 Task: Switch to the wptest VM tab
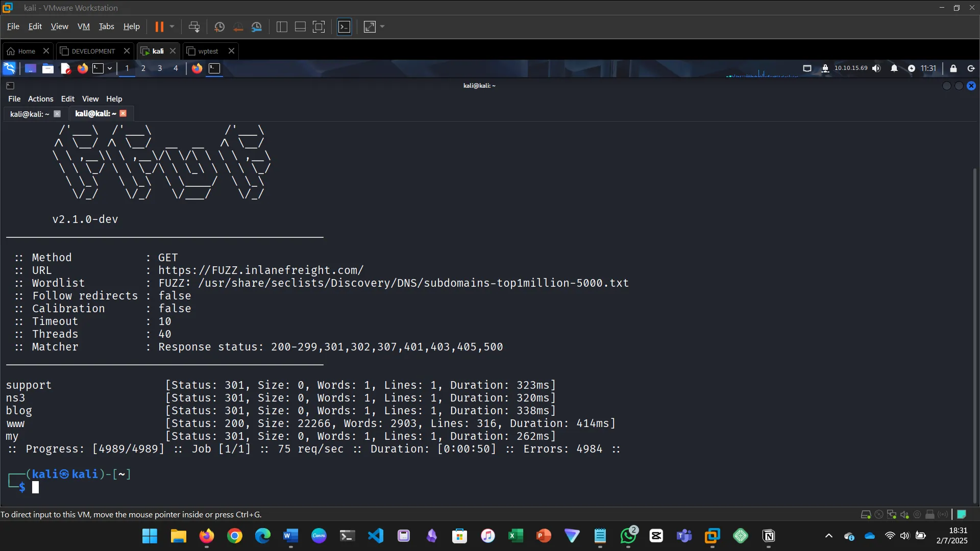point(207,51)
